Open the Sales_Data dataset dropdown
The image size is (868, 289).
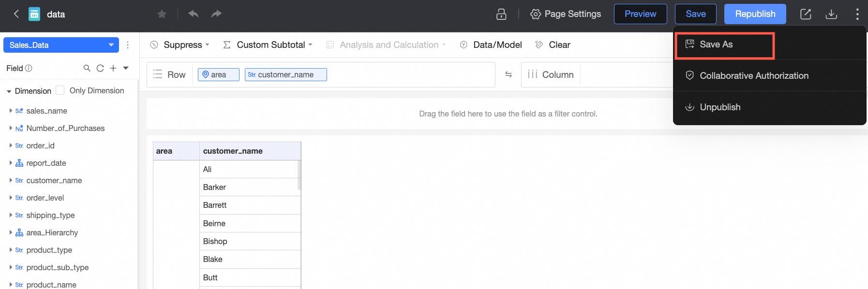111,45
